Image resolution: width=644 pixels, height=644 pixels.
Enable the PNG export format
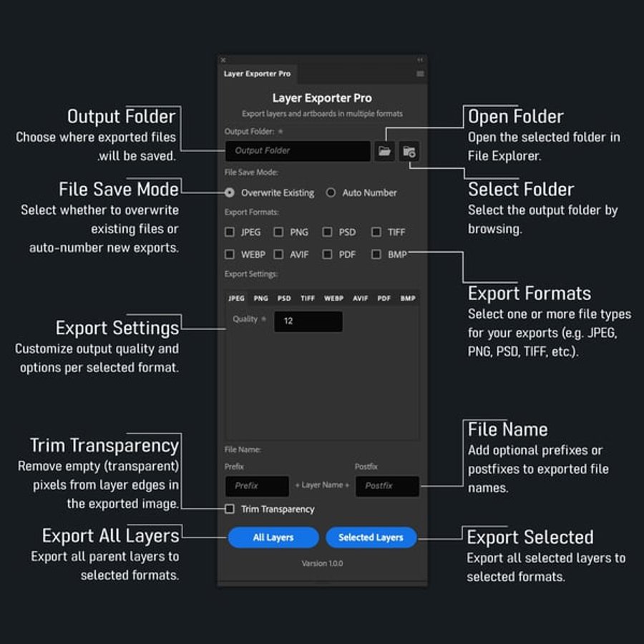(277, 232)
